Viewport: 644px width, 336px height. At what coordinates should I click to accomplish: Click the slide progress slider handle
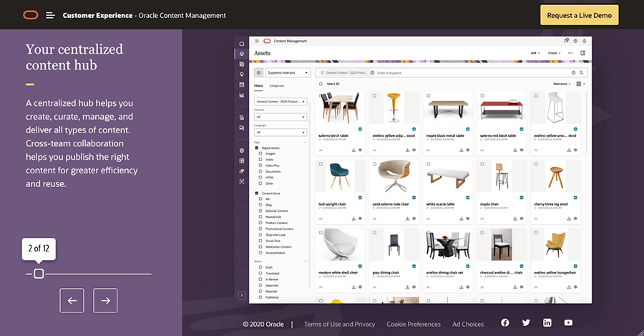tap(39, 274)
